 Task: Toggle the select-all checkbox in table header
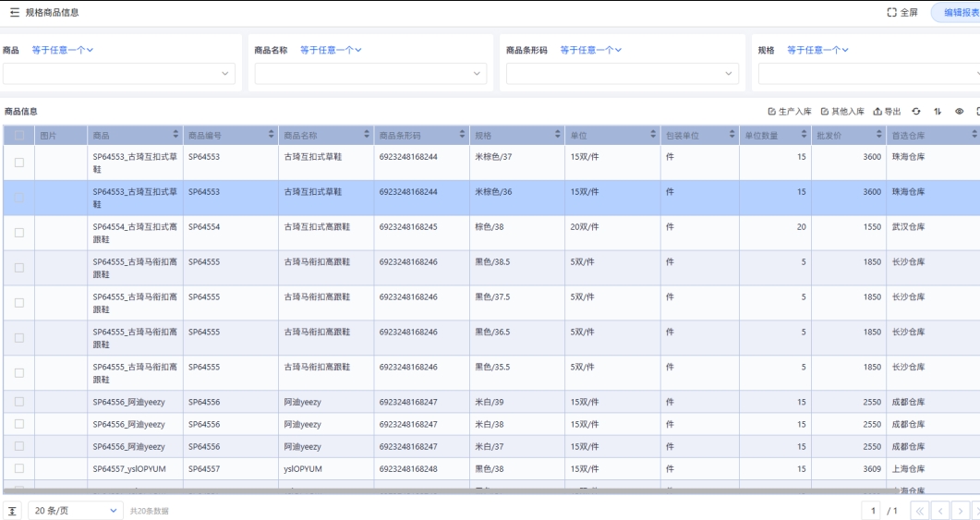[x=18, y=136]
